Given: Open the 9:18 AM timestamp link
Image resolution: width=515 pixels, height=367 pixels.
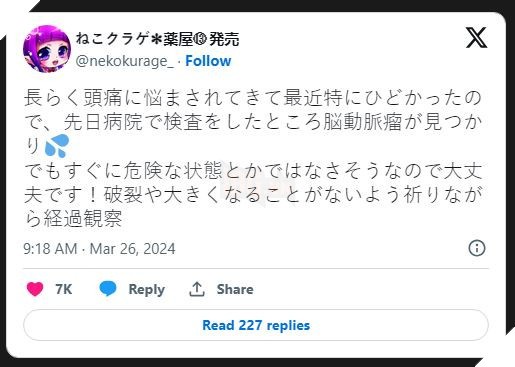Looking at the screenshot, I should click(x=50, y=249).
